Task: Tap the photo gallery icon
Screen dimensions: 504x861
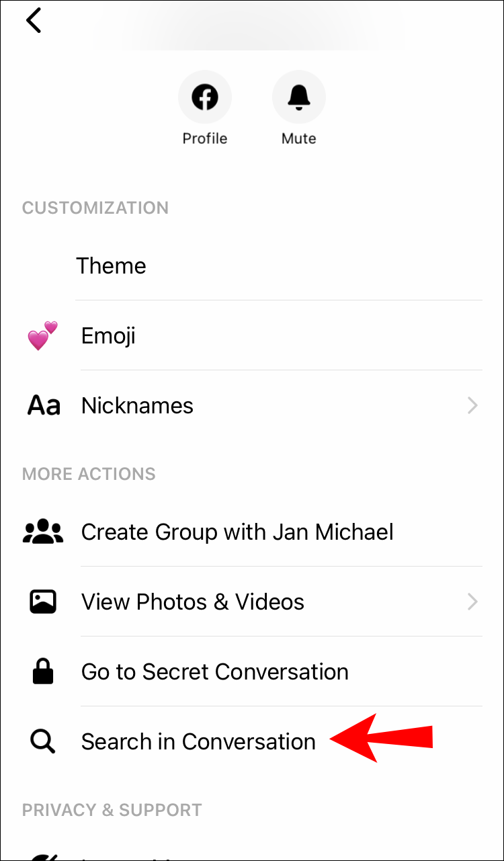Action: [x=43, y=602]
